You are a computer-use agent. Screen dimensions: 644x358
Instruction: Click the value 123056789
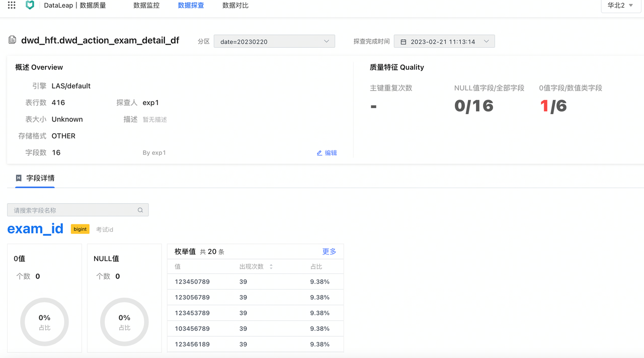[x=192, y=297]
